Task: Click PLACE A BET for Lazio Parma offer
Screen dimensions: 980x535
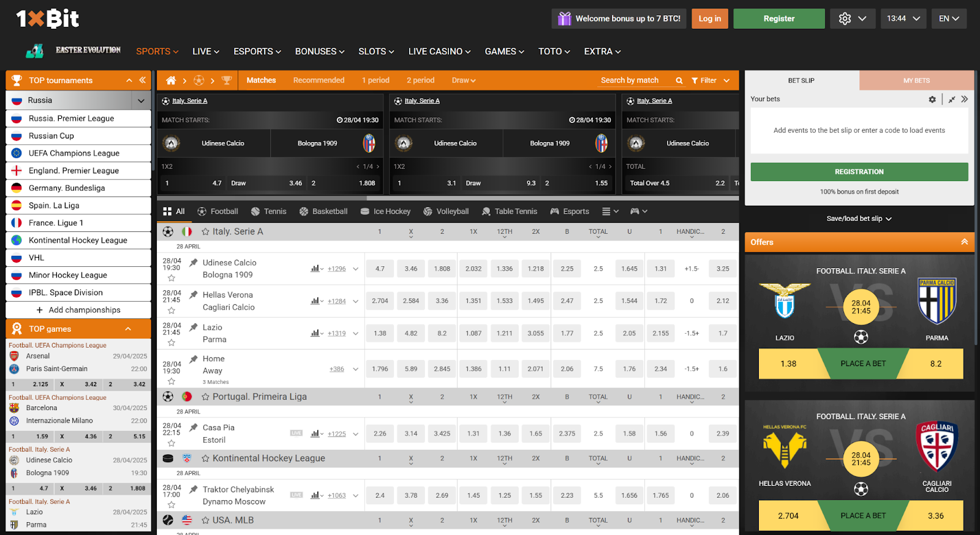Action: tap(863, 364)
